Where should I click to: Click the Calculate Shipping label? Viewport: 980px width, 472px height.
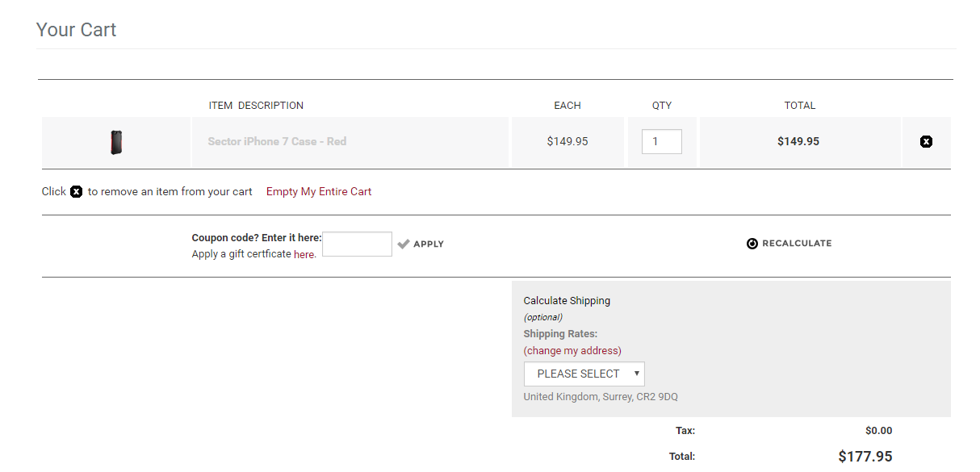point(567,301)
